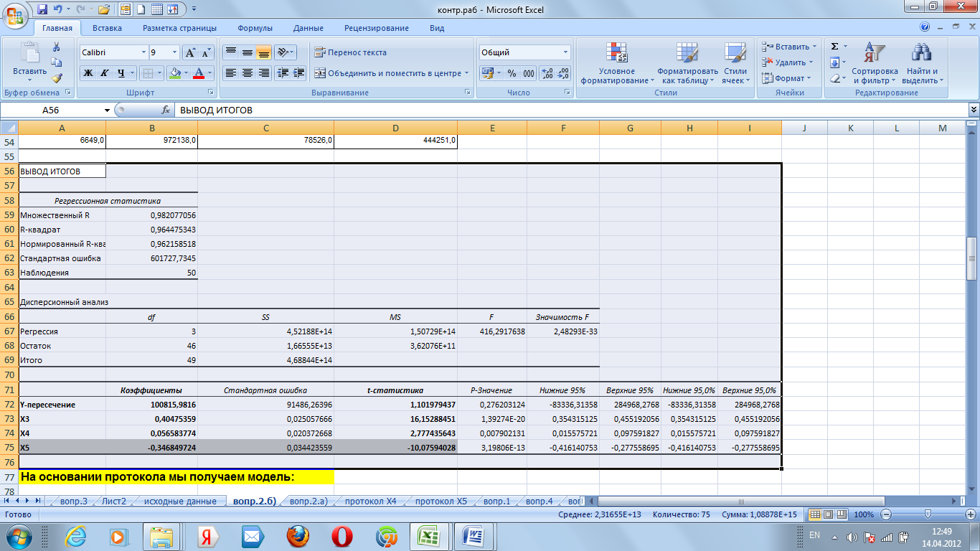
Task: Increase indent in cell
Action: pyautogui.click(x=298, y=73)
